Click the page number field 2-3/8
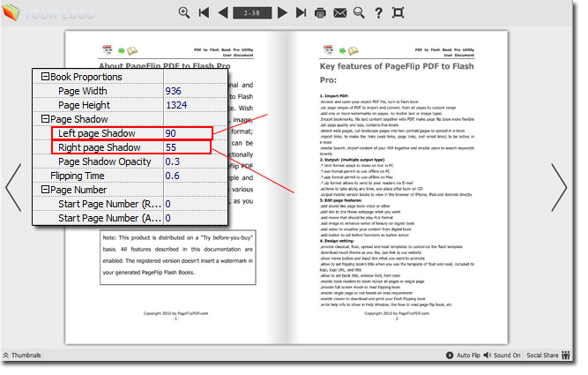Screen dimensions: 588x375 coord(252,12)
